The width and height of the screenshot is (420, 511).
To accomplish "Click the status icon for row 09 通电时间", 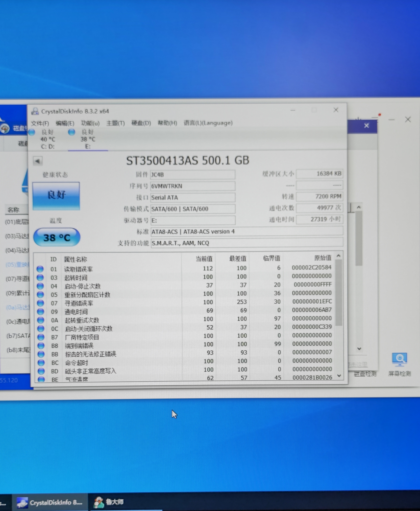I will 41,311.
